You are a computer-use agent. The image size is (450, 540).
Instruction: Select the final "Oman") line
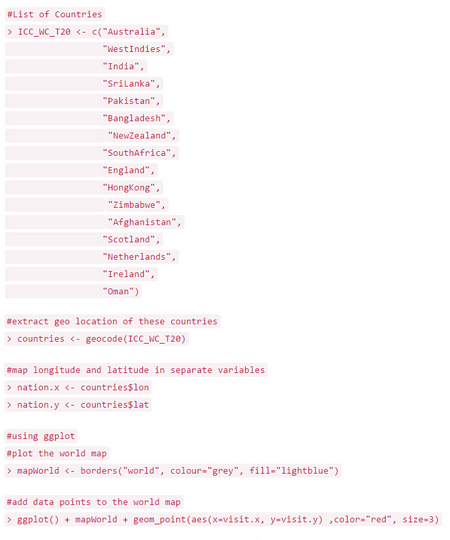click(x=73, y=291)
